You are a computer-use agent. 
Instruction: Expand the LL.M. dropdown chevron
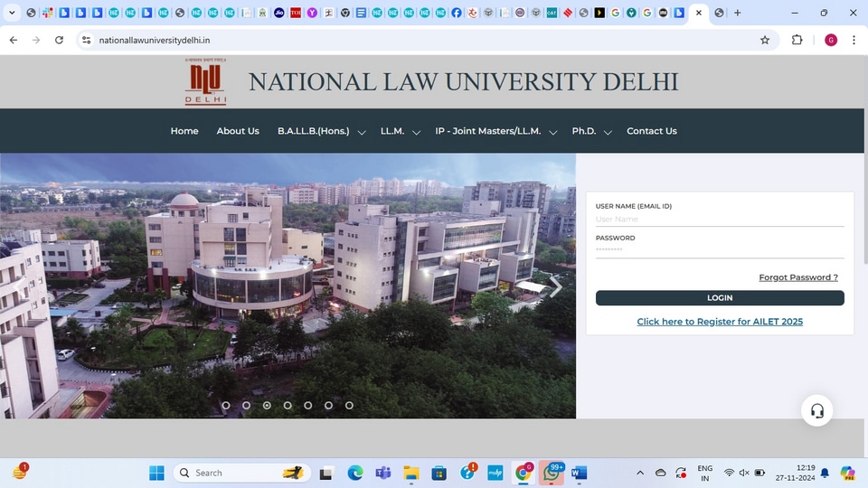pos(416,132)
